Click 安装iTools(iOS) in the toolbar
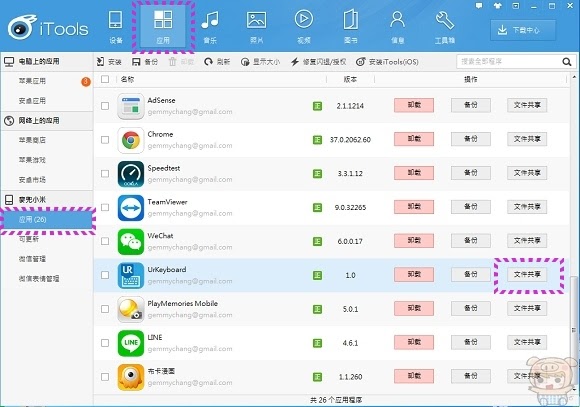 pyautogui.click(x=387, y=62)
